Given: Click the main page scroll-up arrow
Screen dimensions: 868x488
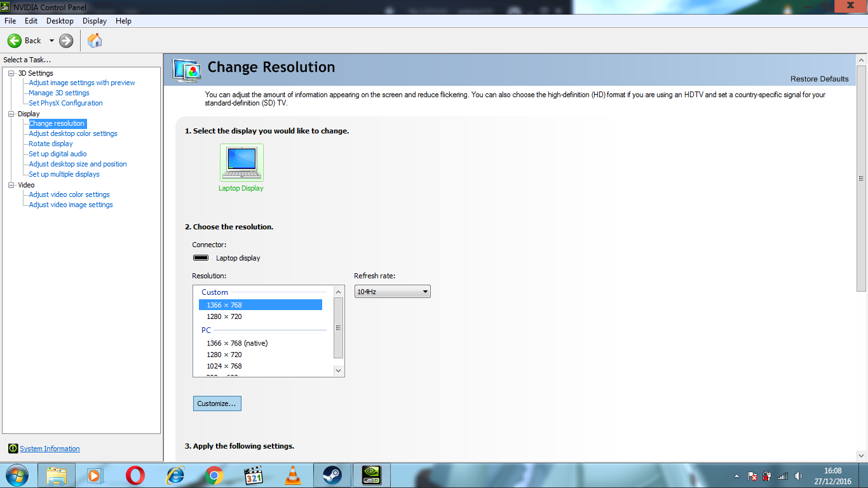Looking at the screenshot, I should click(862, 60).
